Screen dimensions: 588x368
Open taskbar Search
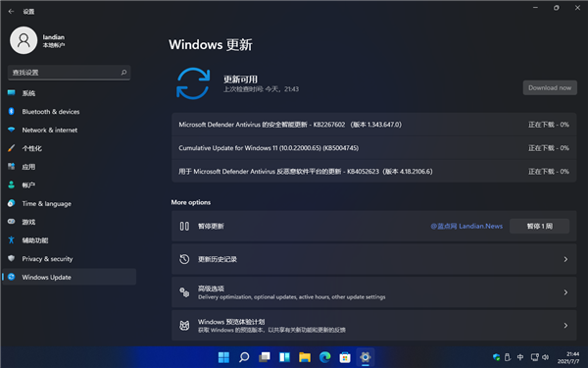pyautogui.click(x=244, y=357)
